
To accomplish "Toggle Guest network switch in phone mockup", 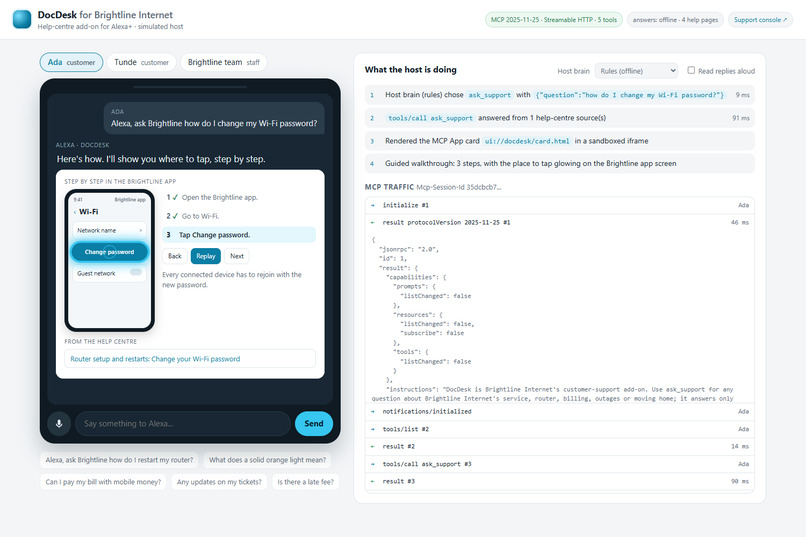I will click(136, 273).
